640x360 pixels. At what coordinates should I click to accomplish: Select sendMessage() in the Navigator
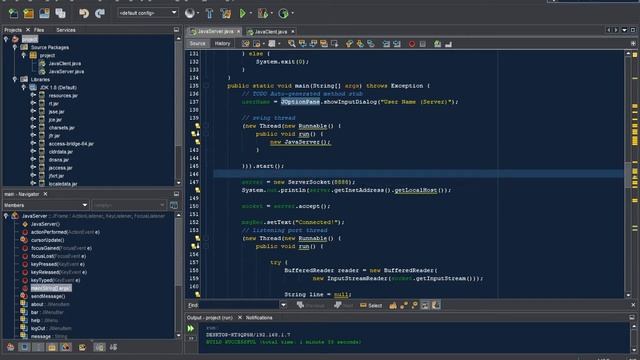[48, 296]
